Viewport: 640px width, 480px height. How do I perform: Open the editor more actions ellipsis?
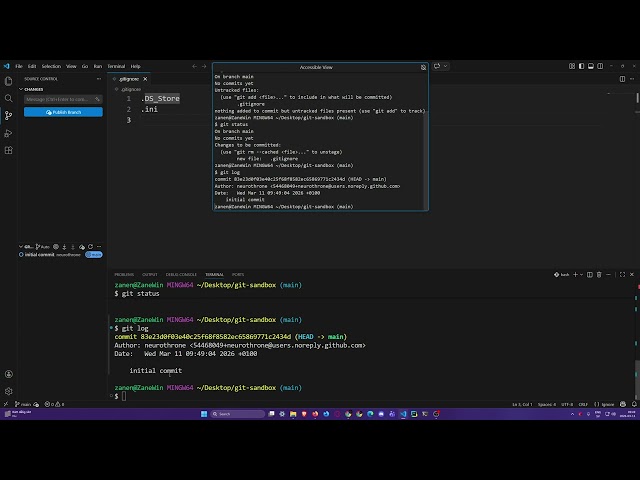632,79
